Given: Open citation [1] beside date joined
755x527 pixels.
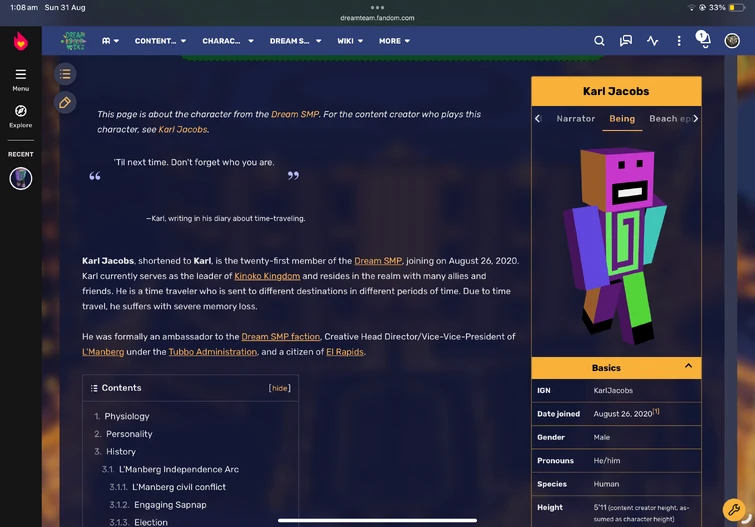Looking at the screenshot, I should pyautogui.click(x=656, y=411).
